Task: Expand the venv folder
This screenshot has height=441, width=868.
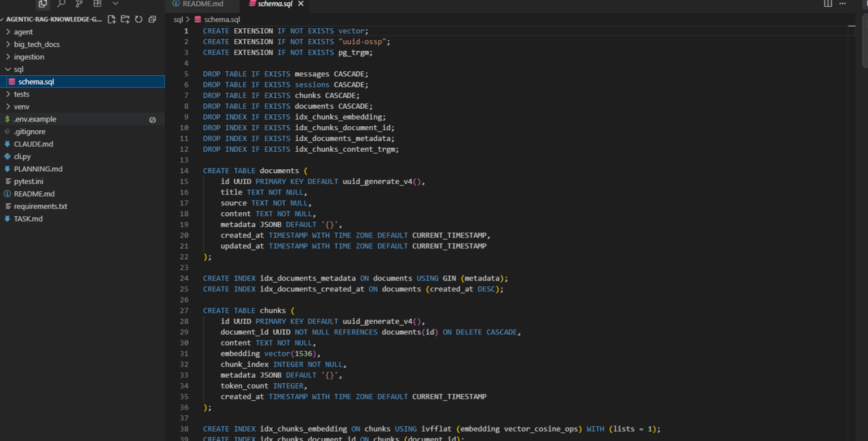Action: coord(82,107)
